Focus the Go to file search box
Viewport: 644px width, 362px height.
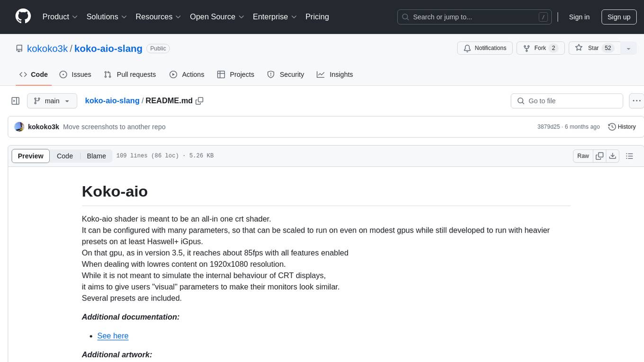point(567,101)
